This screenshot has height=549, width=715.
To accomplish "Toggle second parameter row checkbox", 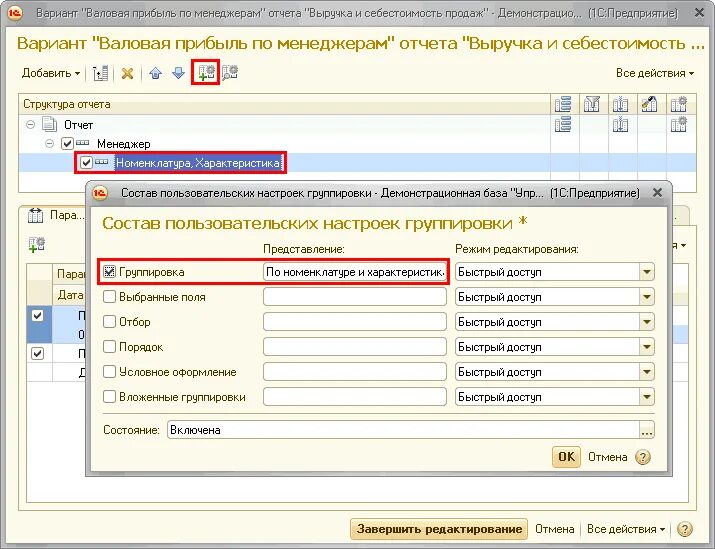I will (38, 353).
